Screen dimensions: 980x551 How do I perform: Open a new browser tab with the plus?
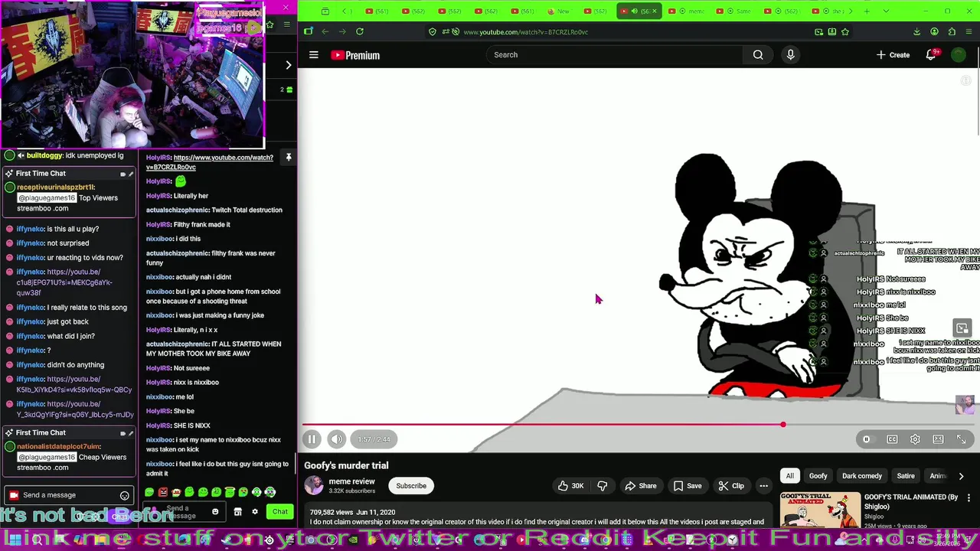[867, 11]
